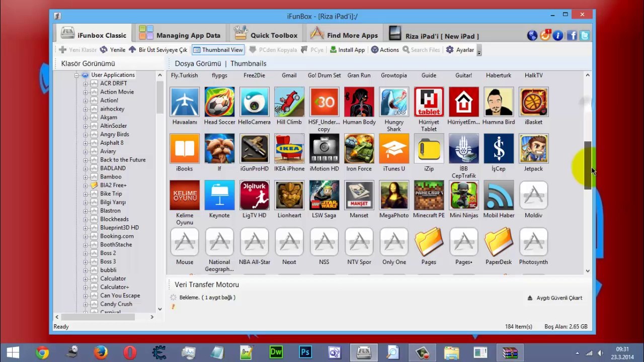Open the Actions menu
Viewport: 644px width, 362px height.
tap(385, 50)
